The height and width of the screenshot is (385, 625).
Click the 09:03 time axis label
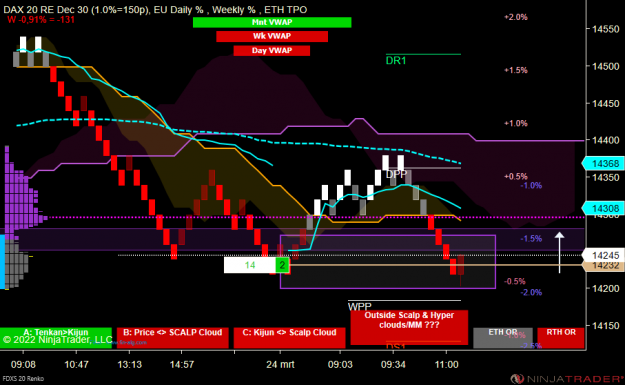340,364
